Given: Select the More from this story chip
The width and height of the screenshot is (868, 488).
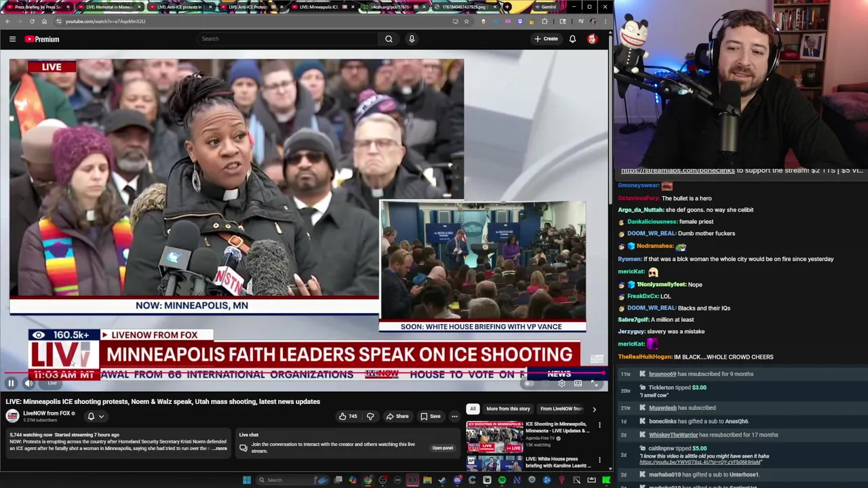Looking at the screenshot, I should pos(508,409).
